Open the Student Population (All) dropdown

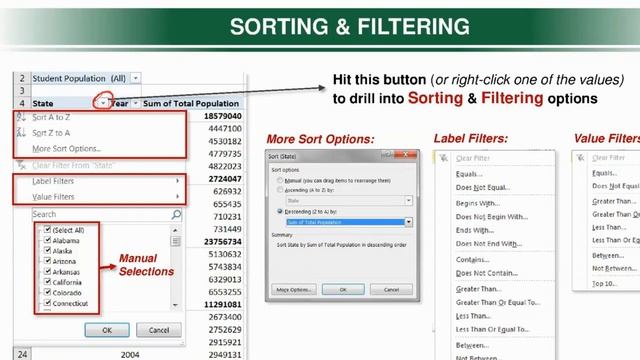pos(136,78)
